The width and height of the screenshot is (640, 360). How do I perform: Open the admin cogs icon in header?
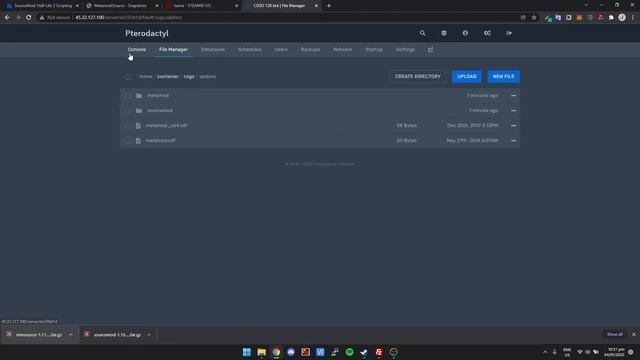coord(487,33)
